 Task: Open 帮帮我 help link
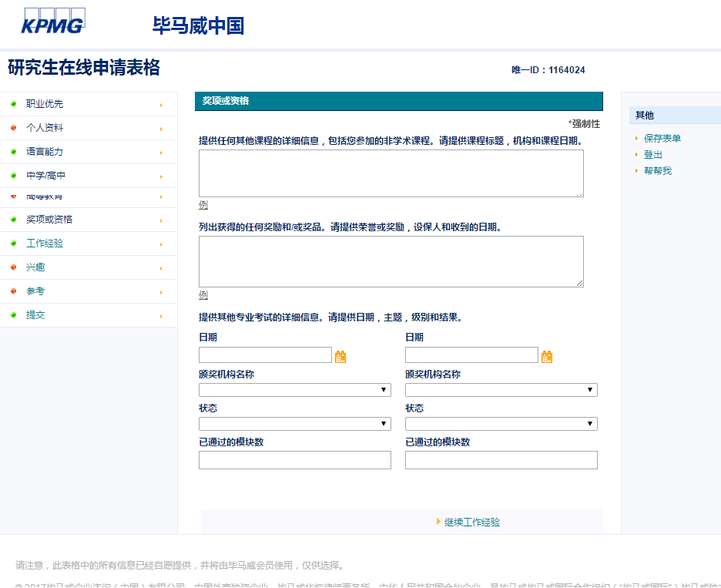658,170
